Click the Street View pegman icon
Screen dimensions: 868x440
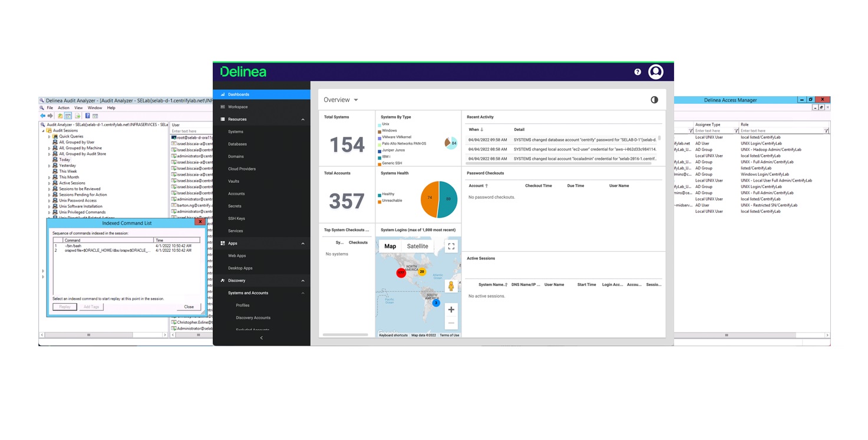tap(451, 286)
